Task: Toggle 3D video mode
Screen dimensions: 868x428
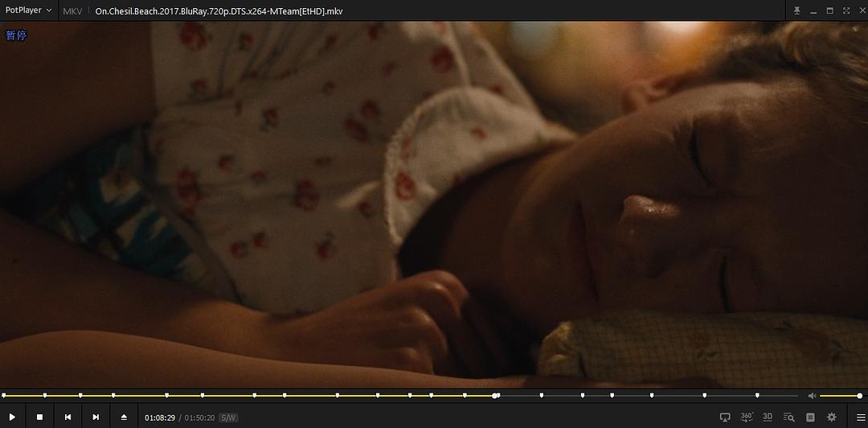Action: [x=768, y=417]
